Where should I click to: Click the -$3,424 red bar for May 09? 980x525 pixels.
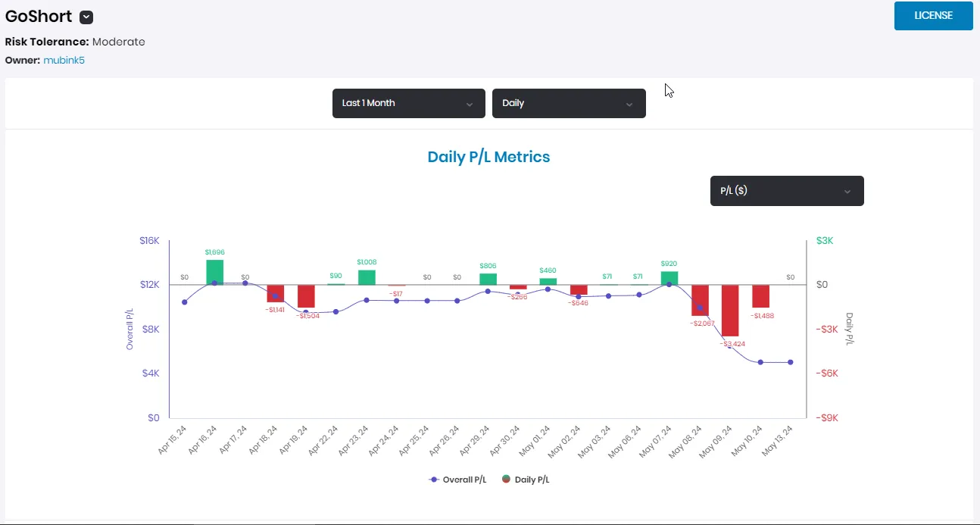(x=730, y=311)
